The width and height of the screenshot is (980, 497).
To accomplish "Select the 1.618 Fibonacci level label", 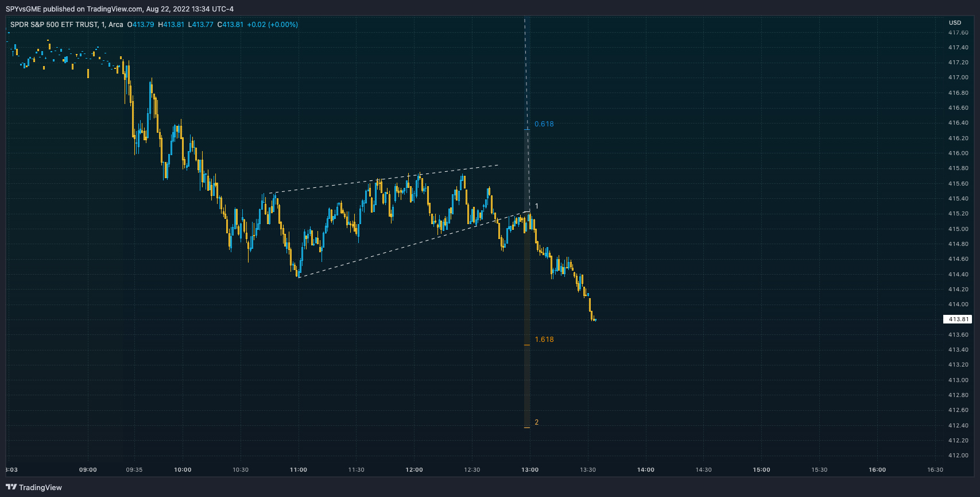I will (x=544, y=340).
